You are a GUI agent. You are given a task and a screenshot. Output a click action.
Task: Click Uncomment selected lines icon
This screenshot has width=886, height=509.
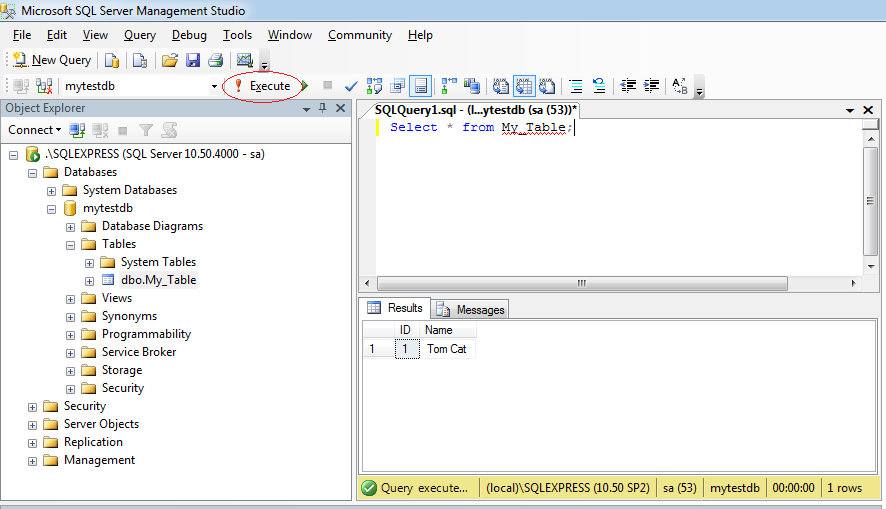coord(598,86)
